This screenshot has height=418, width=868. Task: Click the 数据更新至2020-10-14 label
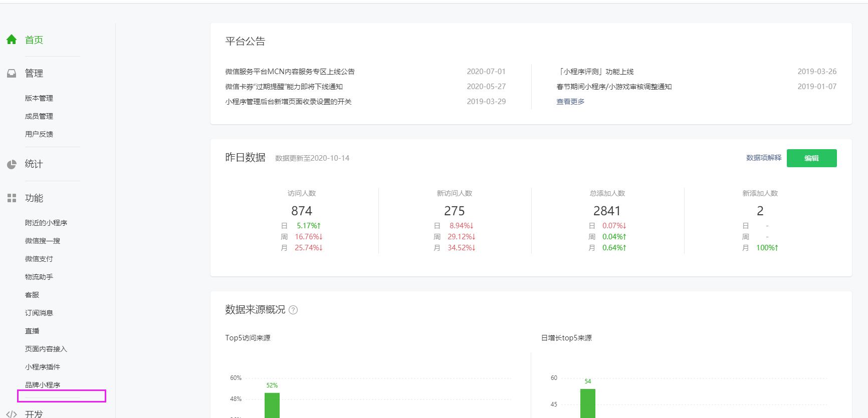[x=312, y=158]
